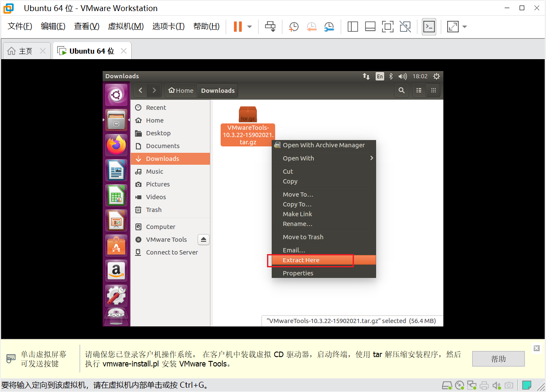546x392 pixels.
Task: Click the Send Ctrl+Alt+Del icon
Action: click(270, 26)
